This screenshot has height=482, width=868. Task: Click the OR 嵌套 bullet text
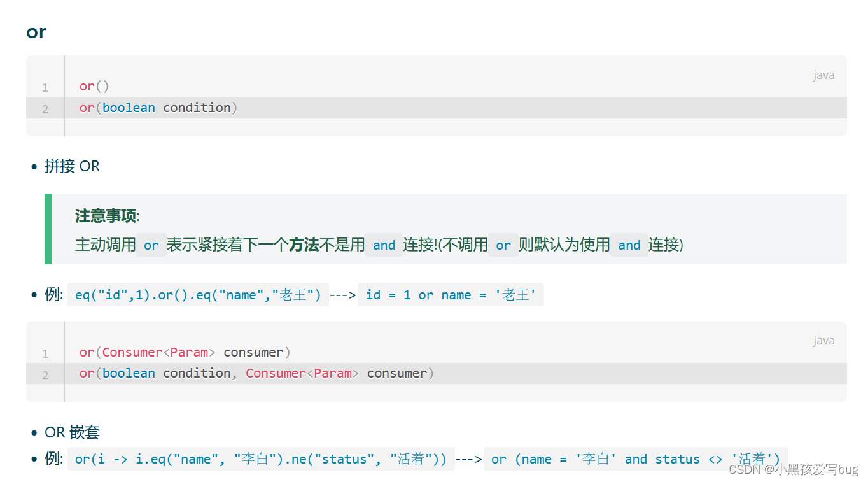72,432
